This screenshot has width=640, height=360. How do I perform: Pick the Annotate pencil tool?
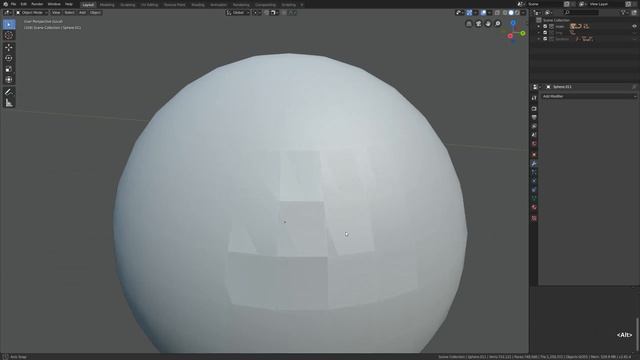(x=9, y=92)
